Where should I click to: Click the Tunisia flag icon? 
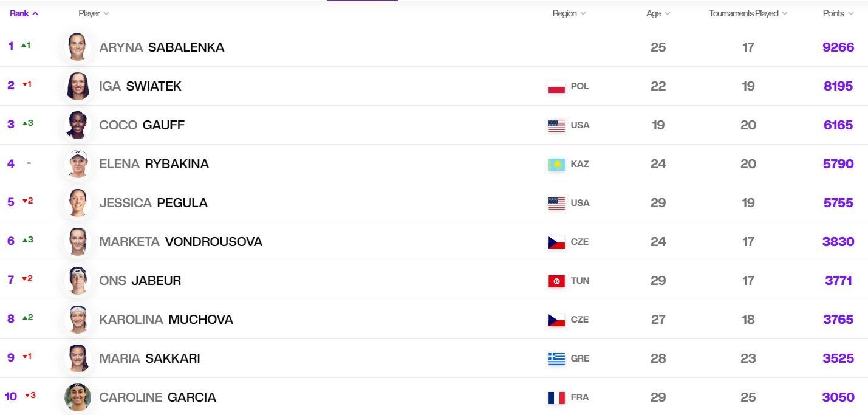556,281
